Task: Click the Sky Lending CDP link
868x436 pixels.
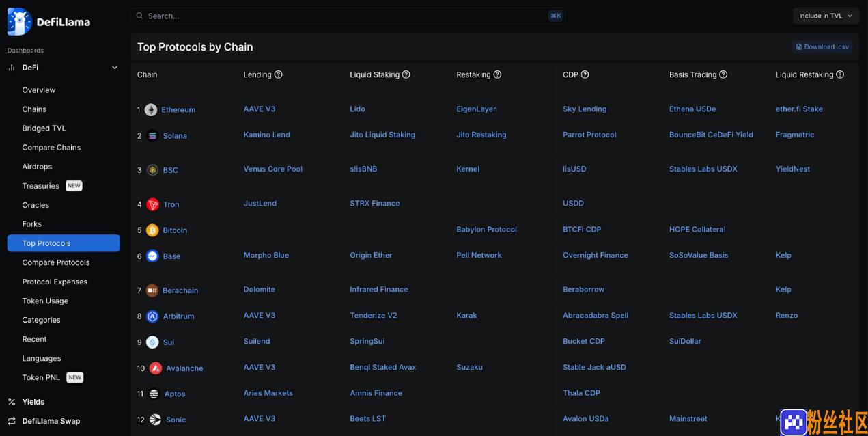Action: tap(585, 109)
